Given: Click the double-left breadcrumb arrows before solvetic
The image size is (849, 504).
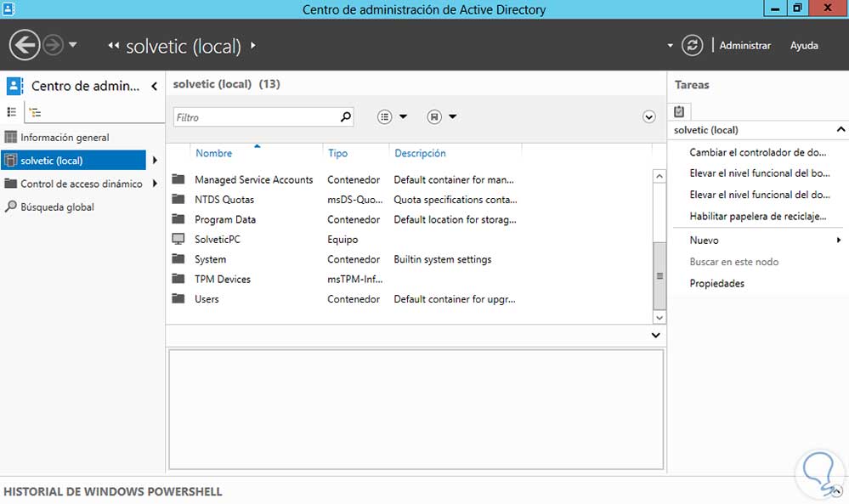Looking at the screenshot, I should click(x=113, y=46).
